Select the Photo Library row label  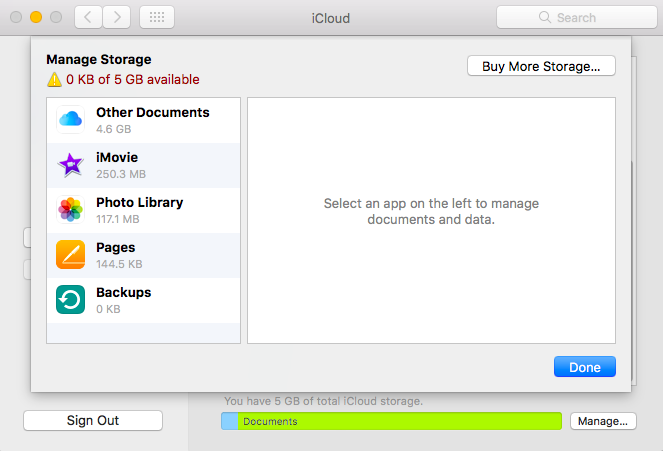tap(140, 202)
